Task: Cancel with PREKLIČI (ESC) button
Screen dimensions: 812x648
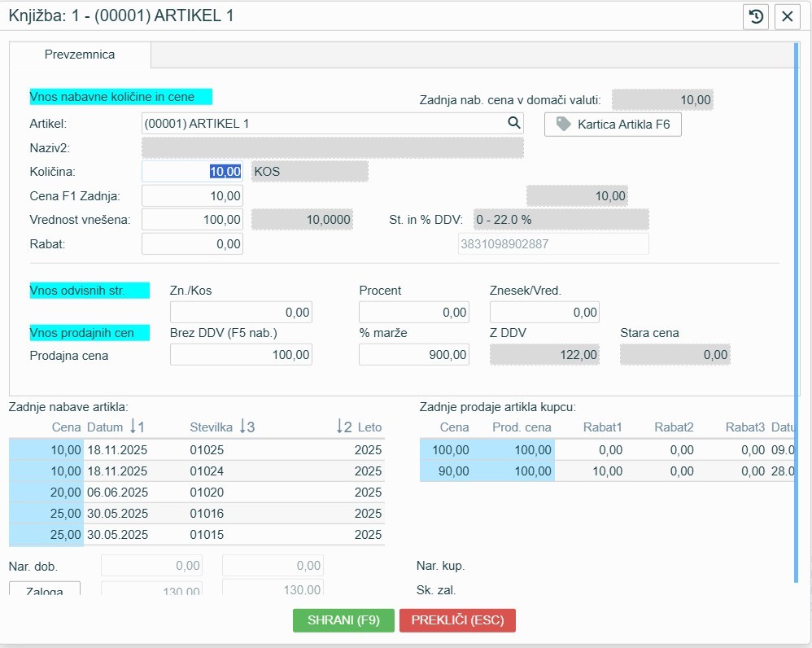Action: [x=457, y=620]
